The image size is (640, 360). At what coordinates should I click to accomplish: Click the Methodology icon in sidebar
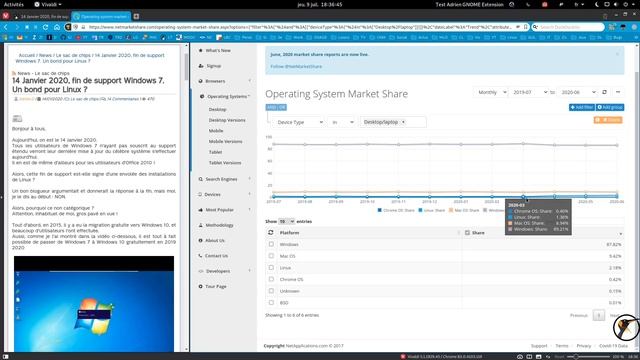point(200,225)
